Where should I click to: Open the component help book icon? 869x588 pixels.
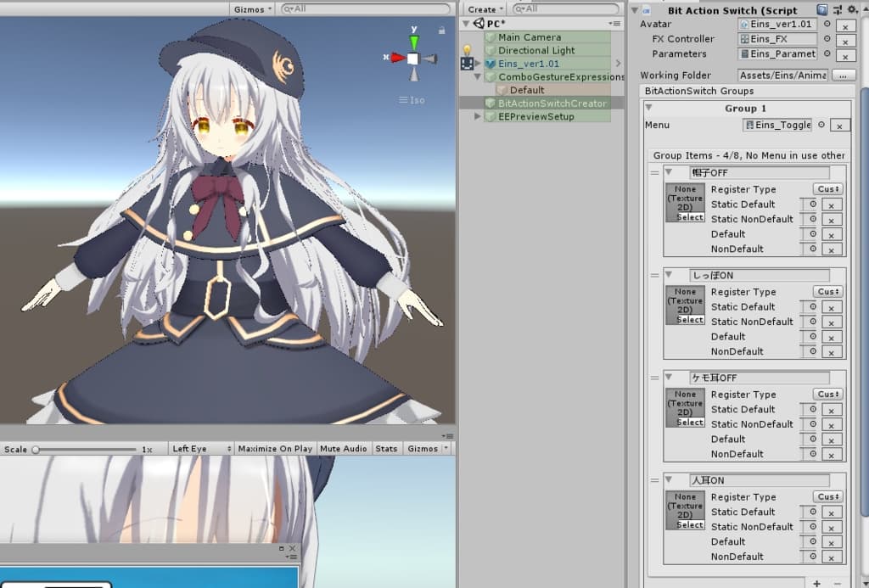pos(822,9)
